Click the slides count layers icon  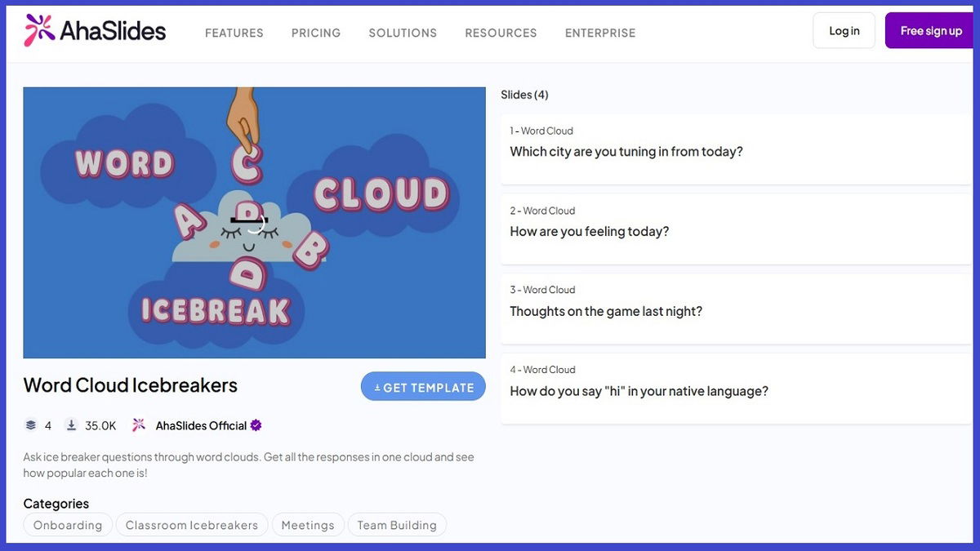31,425
